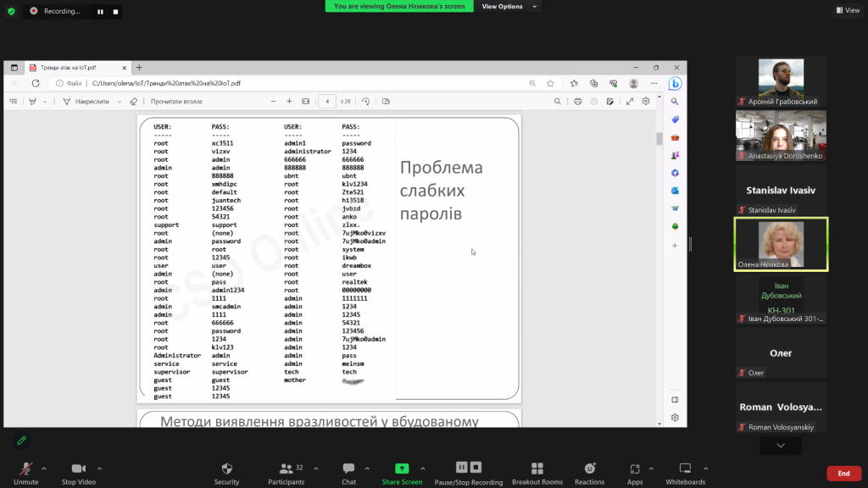Click the green annotate pencil icon

[21, 441]
